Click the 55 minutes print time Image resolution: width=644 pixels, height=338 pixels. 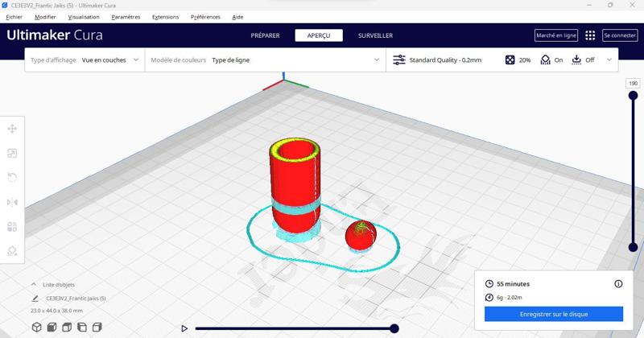(513, 284)
